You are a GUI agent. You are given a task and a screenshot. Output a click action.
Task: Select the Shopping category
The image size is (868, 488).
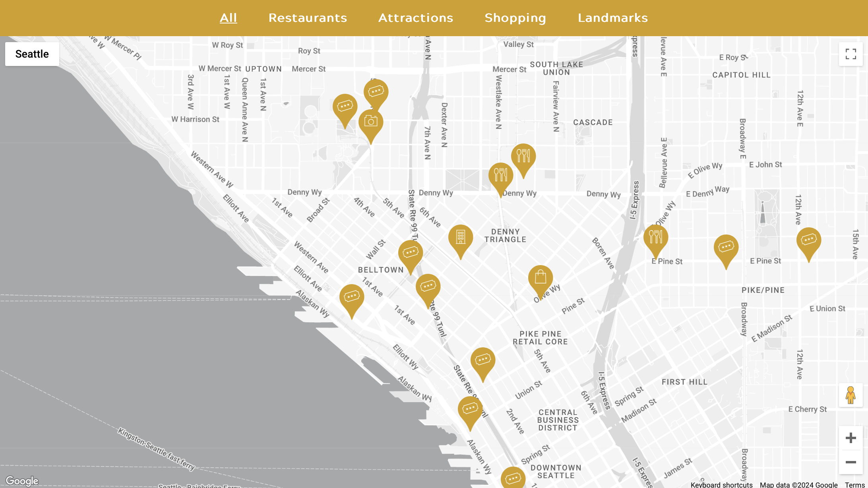pyautogui.click(x=515, y=18)
